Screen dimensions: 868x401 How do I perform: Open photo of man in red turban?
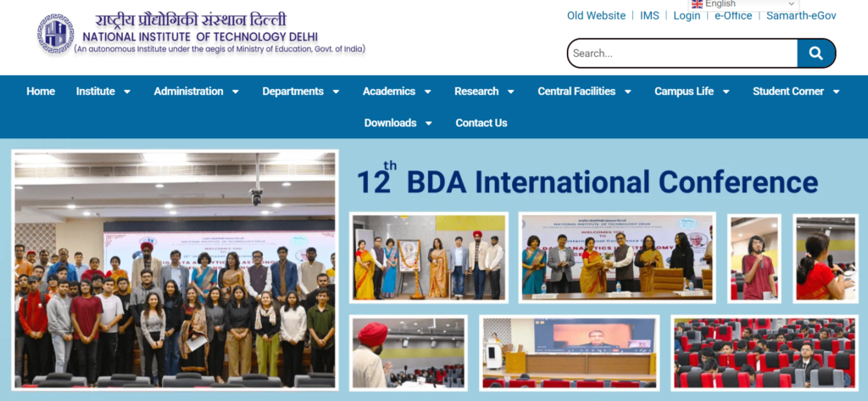click(x=408, y=353)
